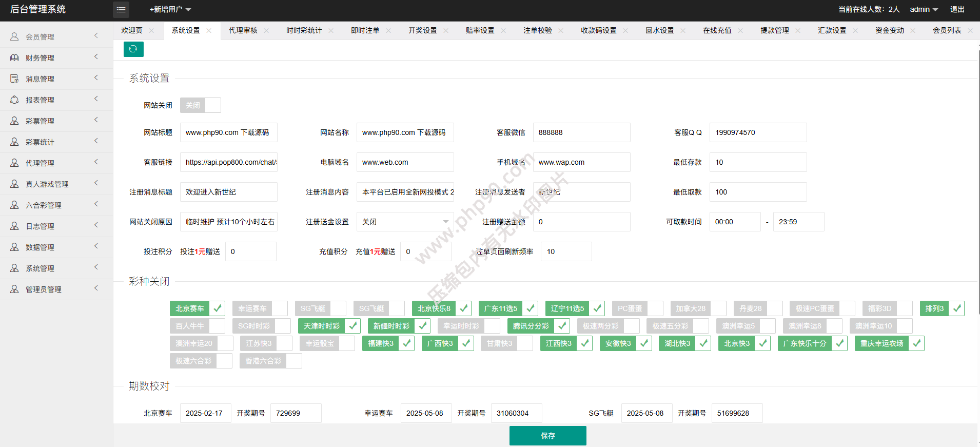Open the +新增用户 menu
This screenshot has height=447, width=980.
tap(170, 10)
